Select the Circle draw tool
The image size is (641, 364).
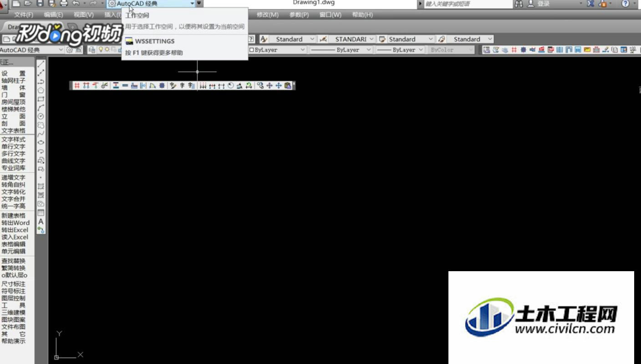[41, 116]
